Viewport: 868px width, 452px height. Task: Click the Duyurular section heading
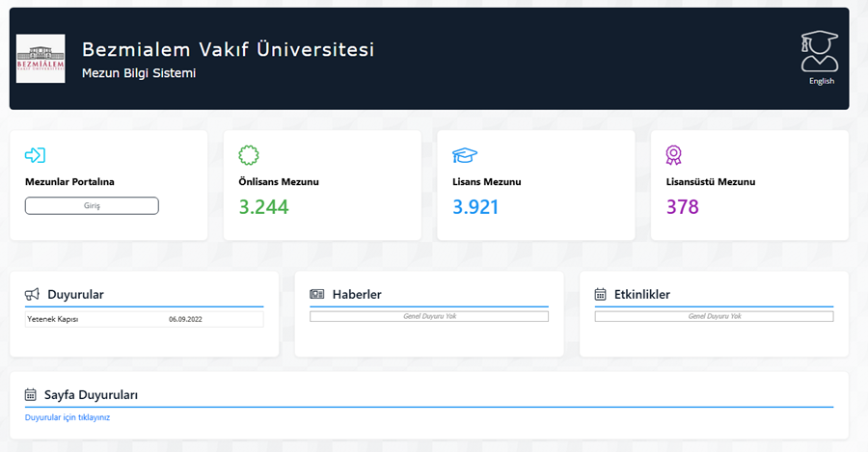76,294
